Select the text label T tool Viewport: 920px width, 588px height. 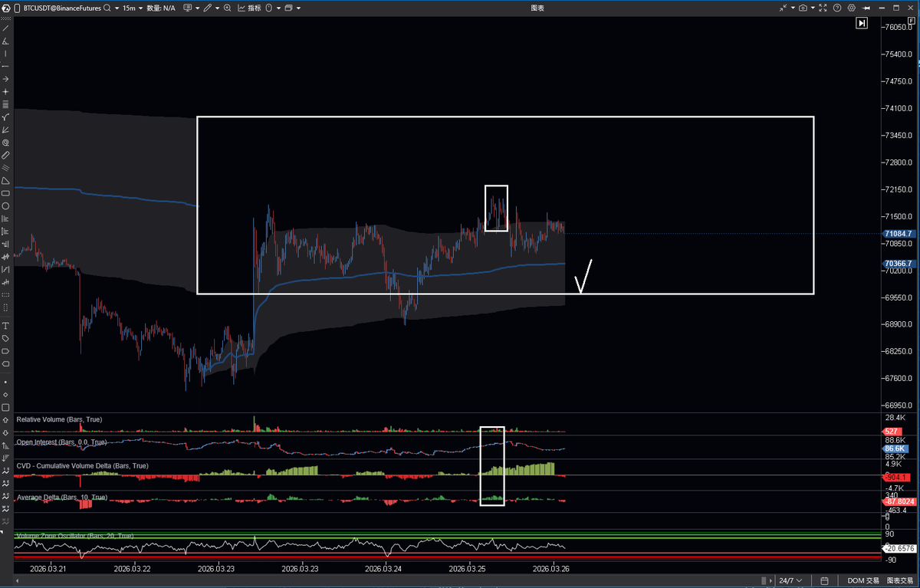(5, 326)
